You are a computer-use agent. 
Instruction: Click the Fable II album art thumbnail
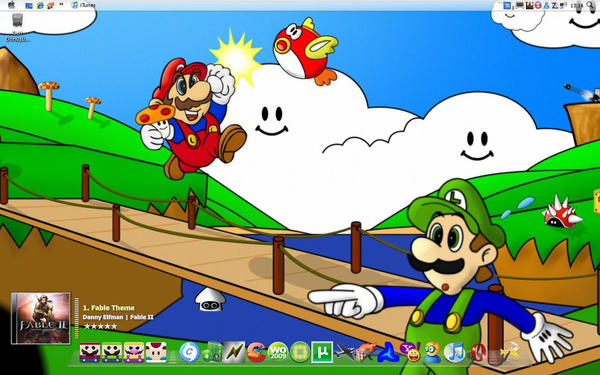click(41, 318)
